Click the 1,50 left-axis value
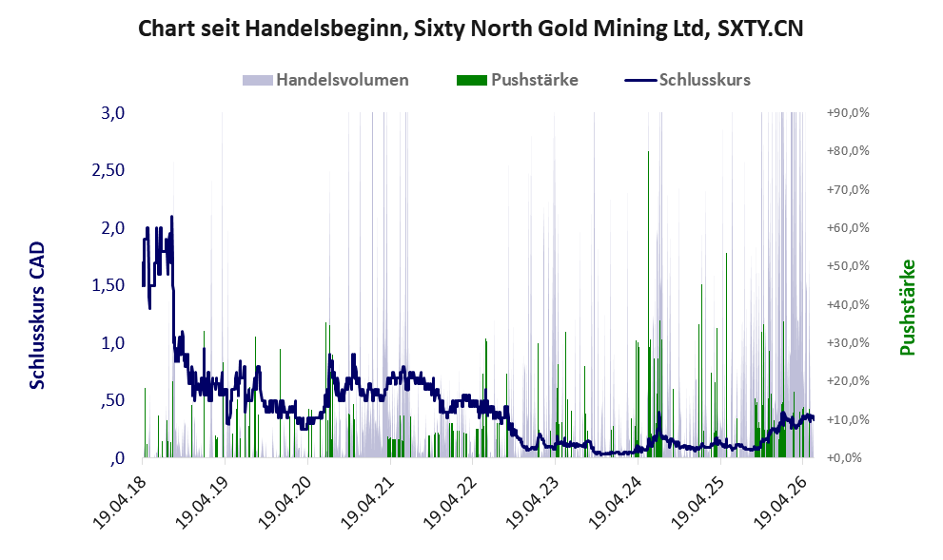Image resolution: width=943 pixels, height=560 pixels. (108, 285)
